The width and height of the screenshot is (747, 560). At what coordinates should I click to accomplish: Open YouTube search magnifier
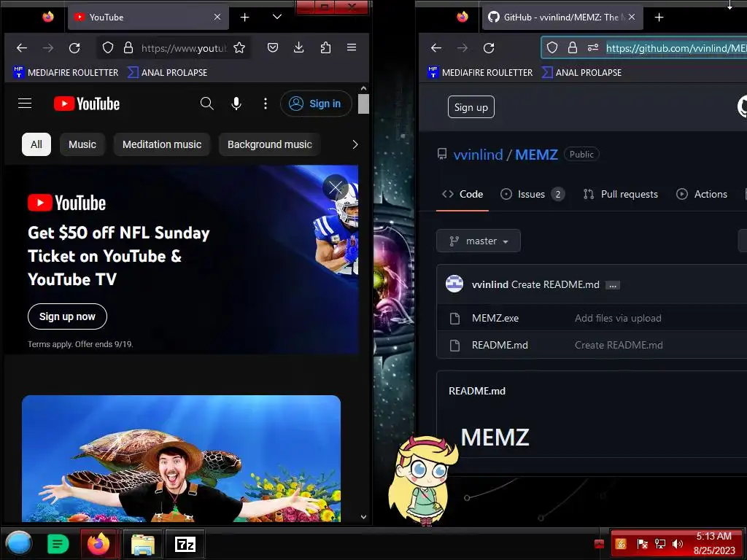point(206,104)
